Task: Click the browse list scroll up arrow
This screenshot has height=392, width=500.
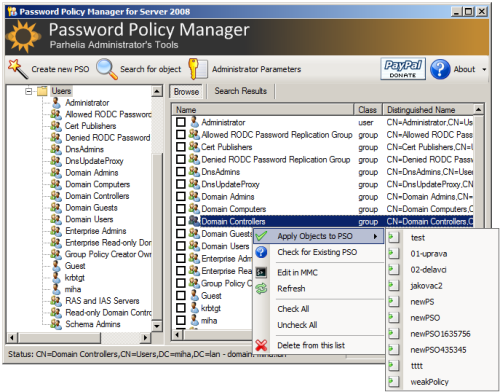Action: tap(478, 109)
